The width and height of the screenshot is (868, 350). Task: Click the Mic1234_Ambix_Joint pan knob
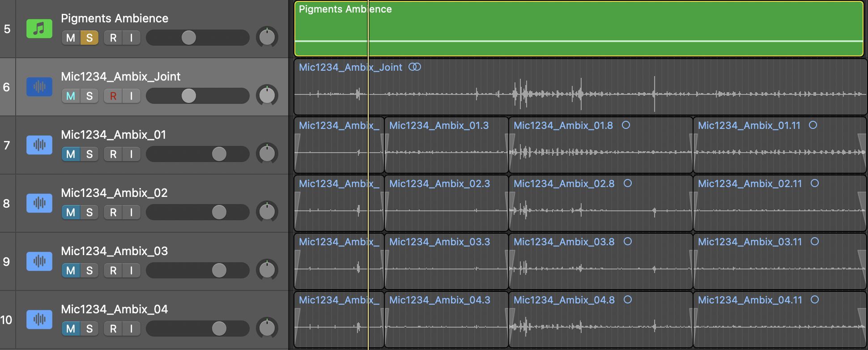[x=267, y=95]
